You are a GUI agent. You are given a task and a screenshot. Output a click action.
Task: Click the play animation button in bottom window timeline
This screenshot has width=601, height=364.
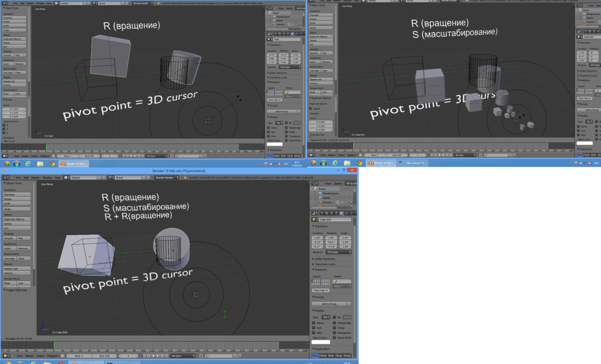[158, 356]
